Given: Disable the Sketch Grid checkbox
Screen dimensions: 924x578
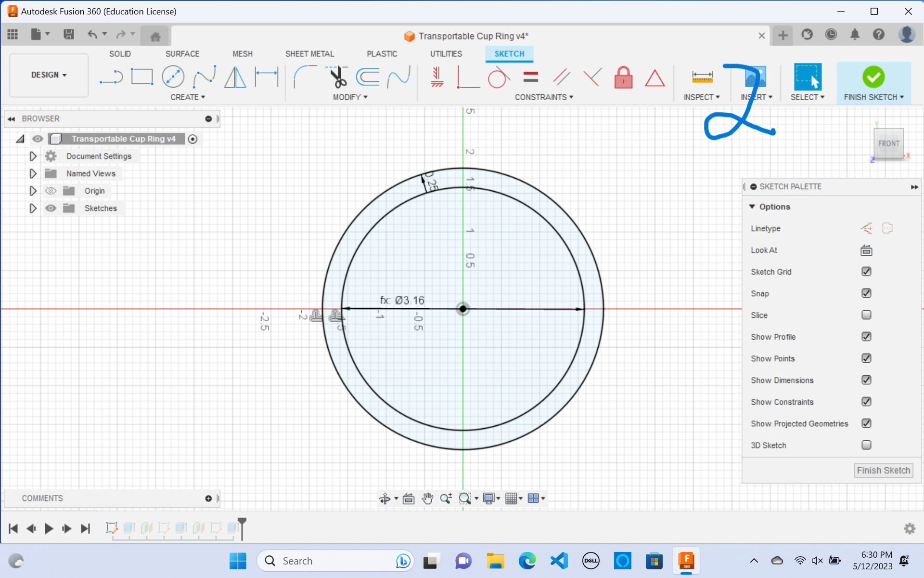Looking at the screenshot, I should [x=866, y=271].
